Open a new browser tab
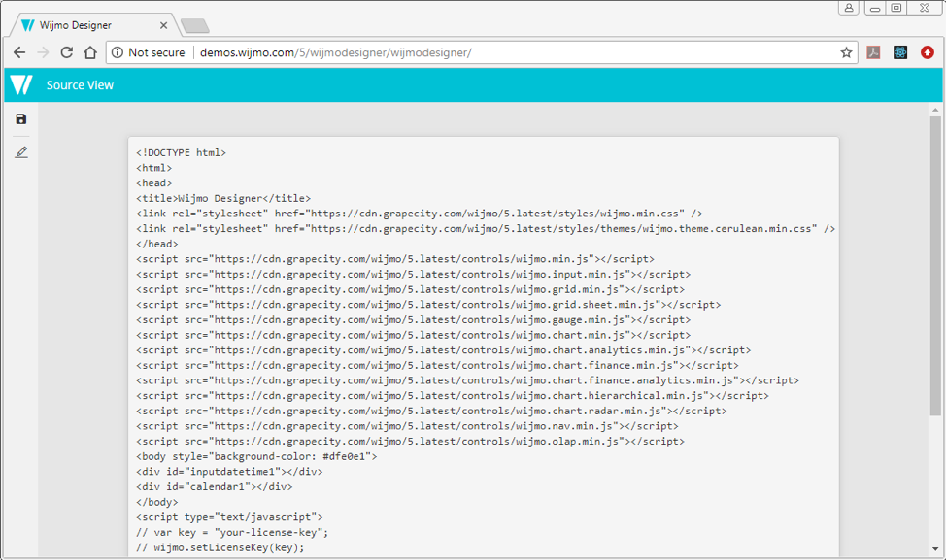946x560 pixels. pos(195,26)
